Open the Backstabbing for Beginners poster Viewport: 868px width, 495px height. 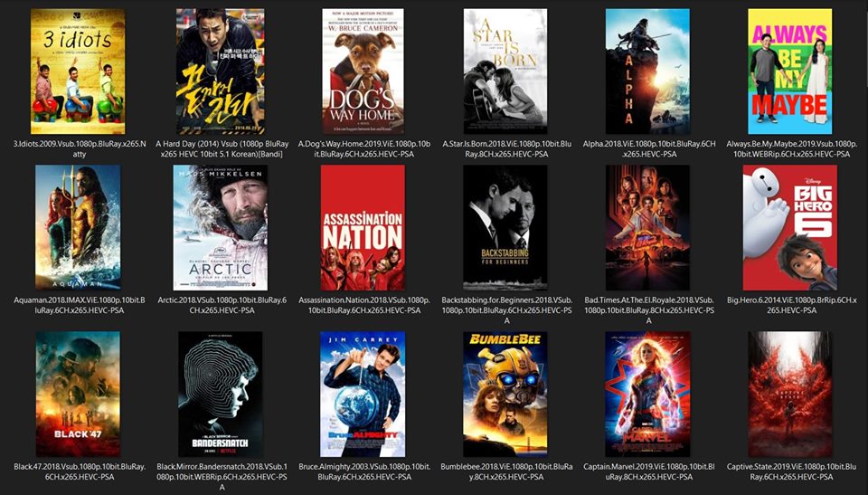click(x=505, y=227)
